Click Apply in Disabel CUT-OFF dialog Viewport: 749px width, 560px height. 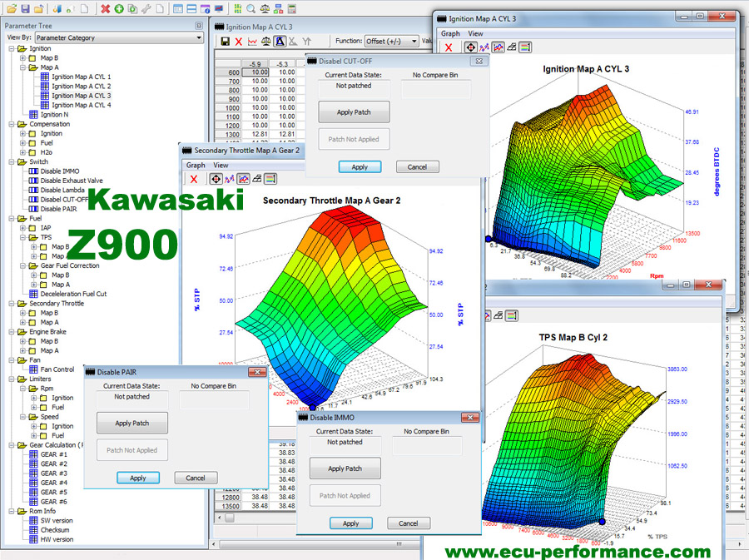[360, 167]
